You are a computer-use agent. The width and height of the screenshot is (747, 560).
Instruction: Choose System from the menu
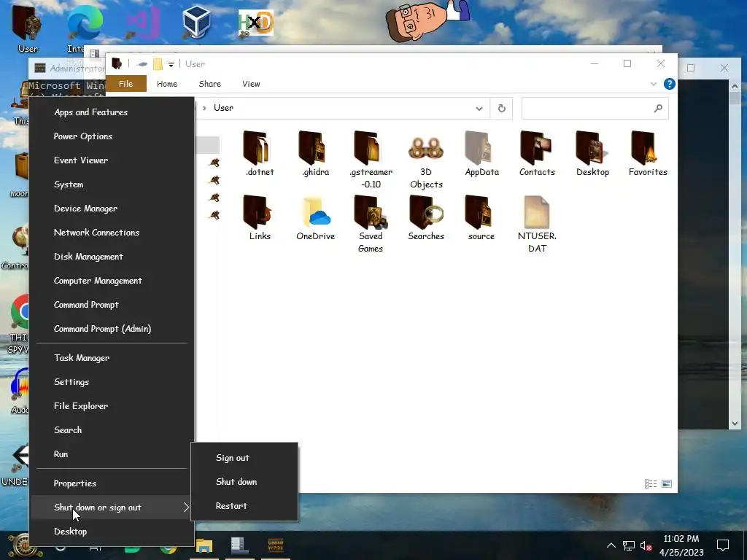112,184
